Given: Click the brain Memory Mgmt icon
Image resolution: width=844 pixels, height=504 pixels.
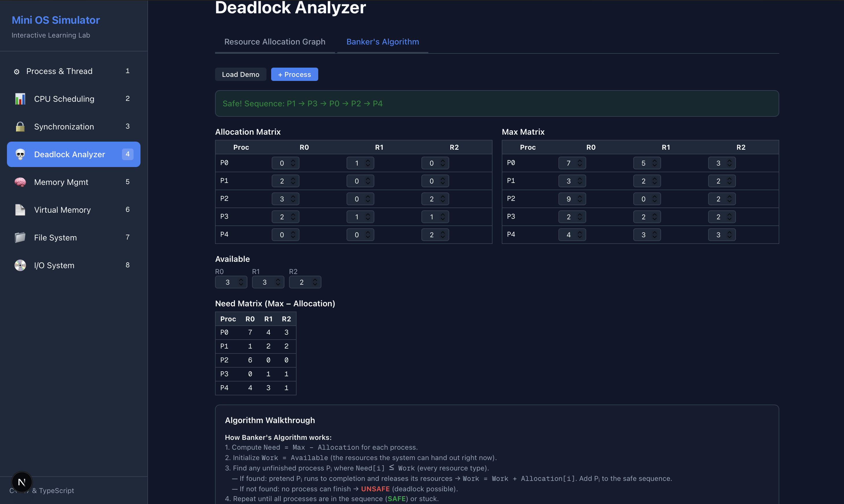Looking at the screenshot, I should click(20, 182).
